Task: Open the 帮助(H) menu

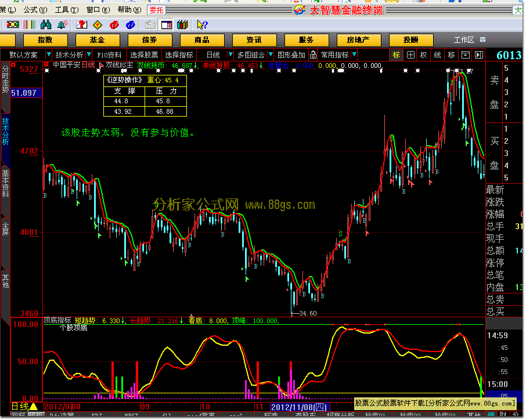Action: point(129,10)
